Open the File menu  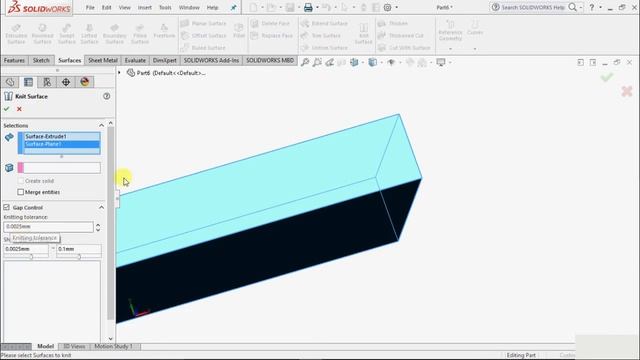click(90, 7)
